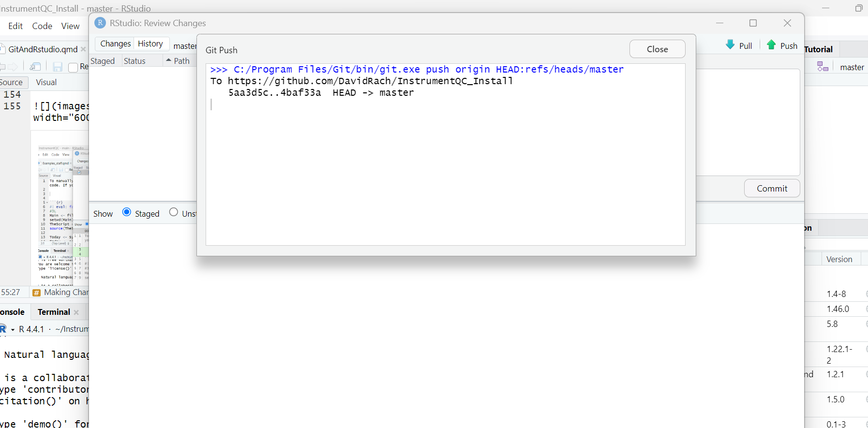The width and height of the screenshot is (868, 428).
Task: Close the Git Push dialog
Action: (x=657, y=49)
